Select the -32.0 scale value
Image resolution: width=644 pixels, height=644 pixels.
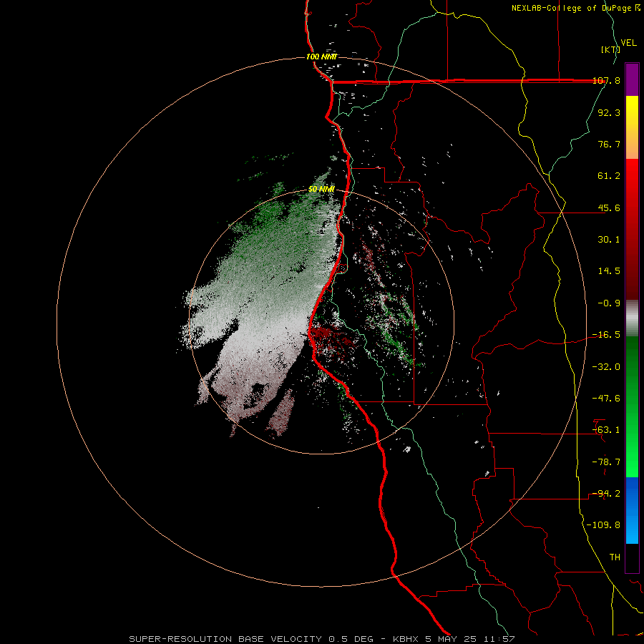click(x=606, y=367)
